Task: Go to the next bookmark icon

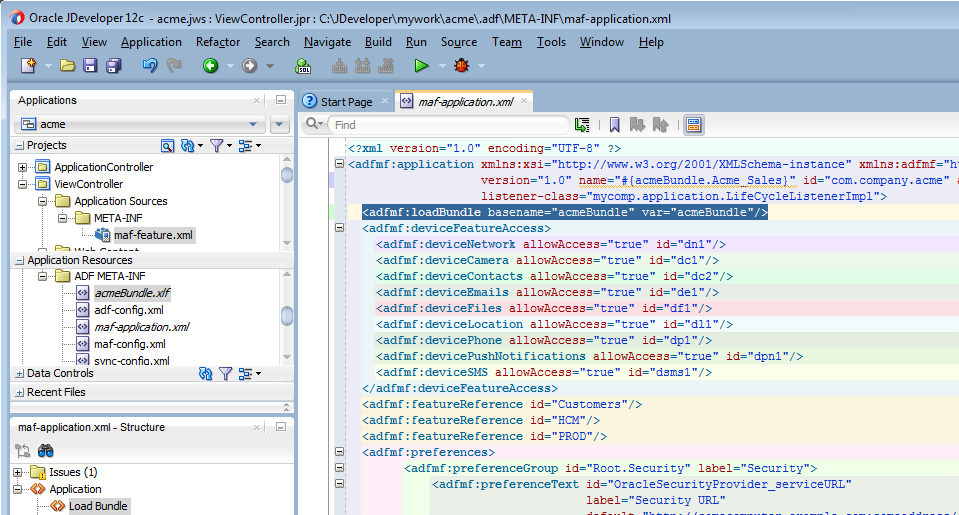Action: pos(637,125)
